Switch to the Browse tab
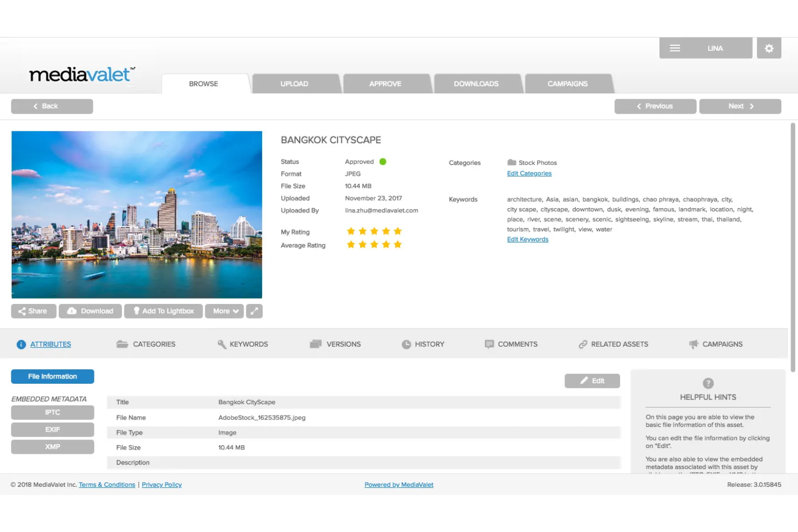 click(x=204, y=84)
